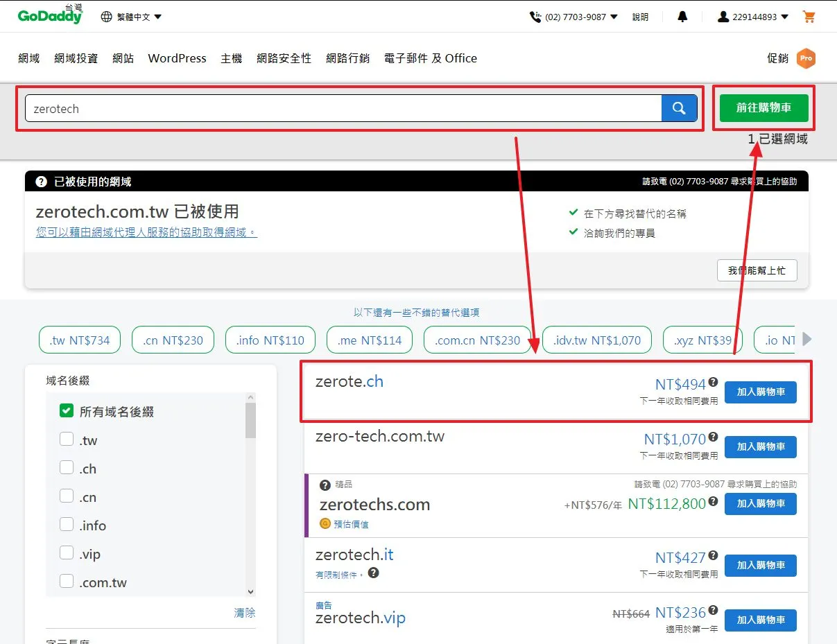837x644 pixels.
Task: Click info icon next to NT$427 price
Action: tap(713, 556)
